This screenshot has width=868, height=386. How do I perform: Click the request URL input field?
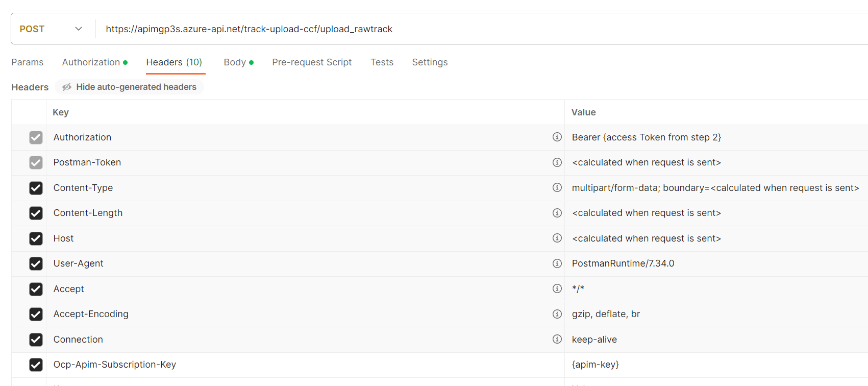click(459, 29)
